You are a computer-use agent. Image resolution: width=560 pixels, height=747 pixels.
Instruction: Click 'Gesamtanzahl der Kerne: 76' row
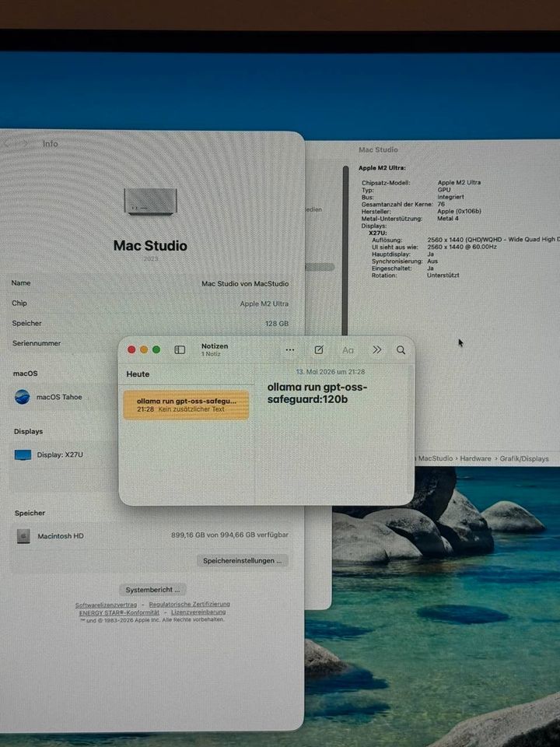pos(403,204)
